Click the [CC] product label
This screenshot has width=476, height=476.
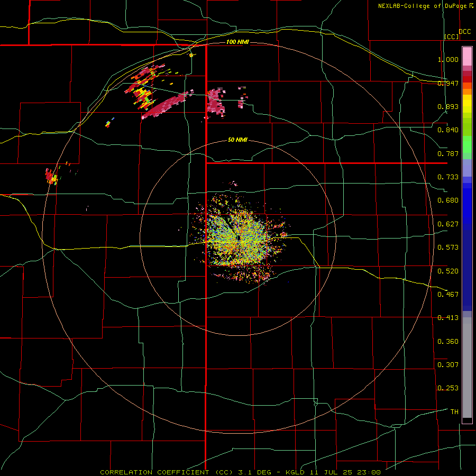click(452, 36)
